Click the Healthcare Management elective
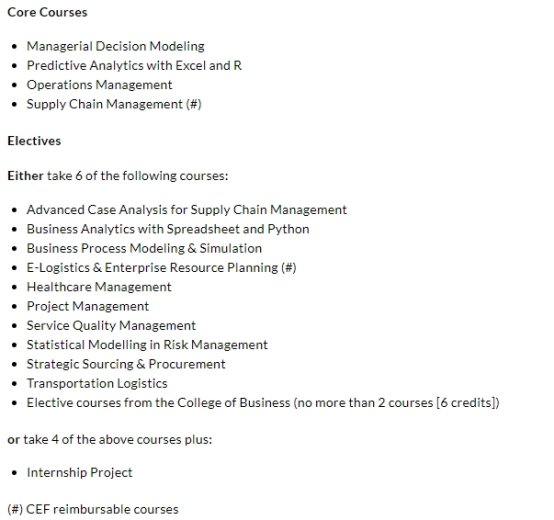 (99, 287)
